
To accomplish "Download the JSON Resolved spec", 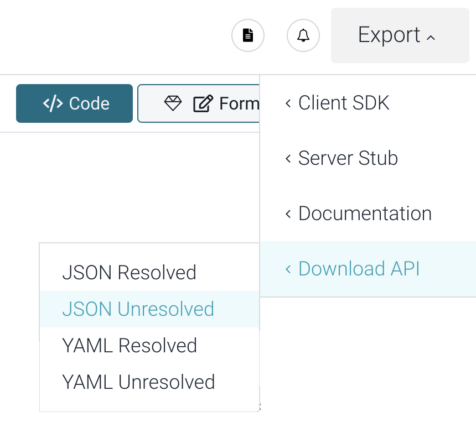I will pos(129,272).
